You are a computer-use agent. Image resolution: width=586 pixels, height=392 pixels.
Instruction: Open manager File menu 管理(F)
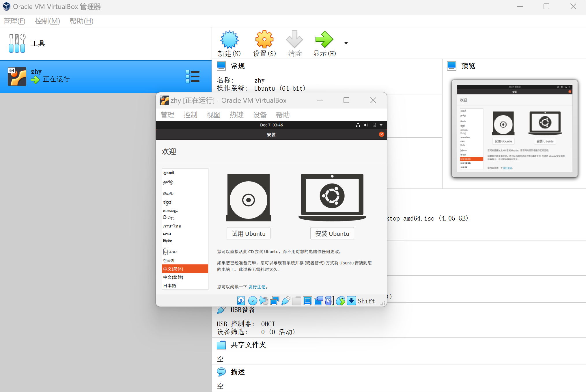point(14,21)
